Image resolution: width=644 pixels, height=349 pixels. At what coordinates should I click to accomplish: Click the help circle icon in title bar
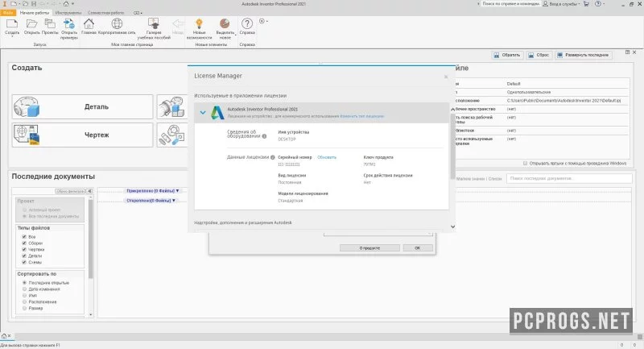pyautogui.click(x=598, y=4)
